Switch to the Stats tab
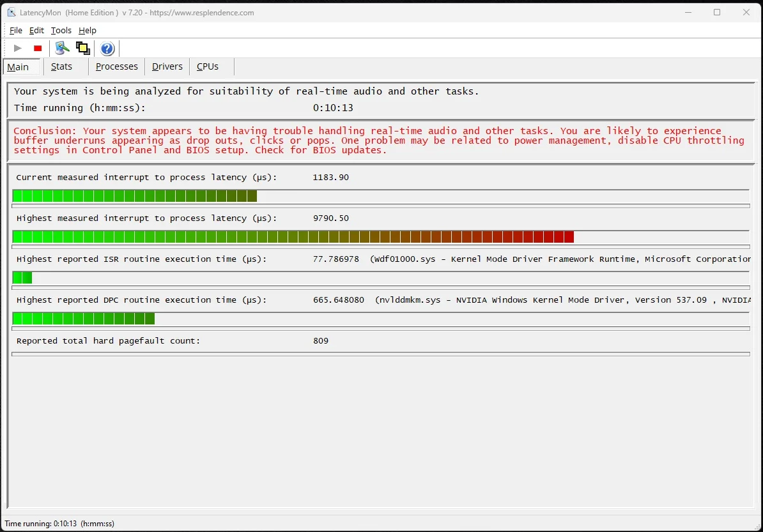This screenshot has height=532, width=763. click(x=62, y=66)
